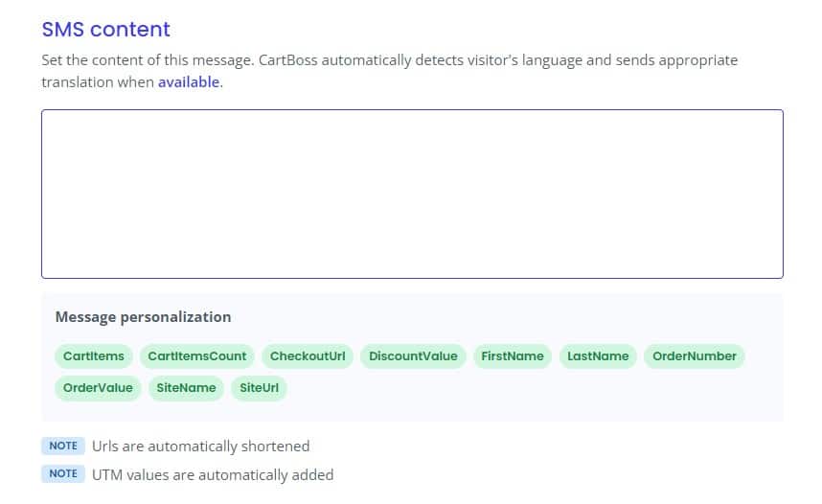Select 'UTM values are automatically added' text
The width and height of the screenshot is (822, 504).
click(x=213, y=474)
